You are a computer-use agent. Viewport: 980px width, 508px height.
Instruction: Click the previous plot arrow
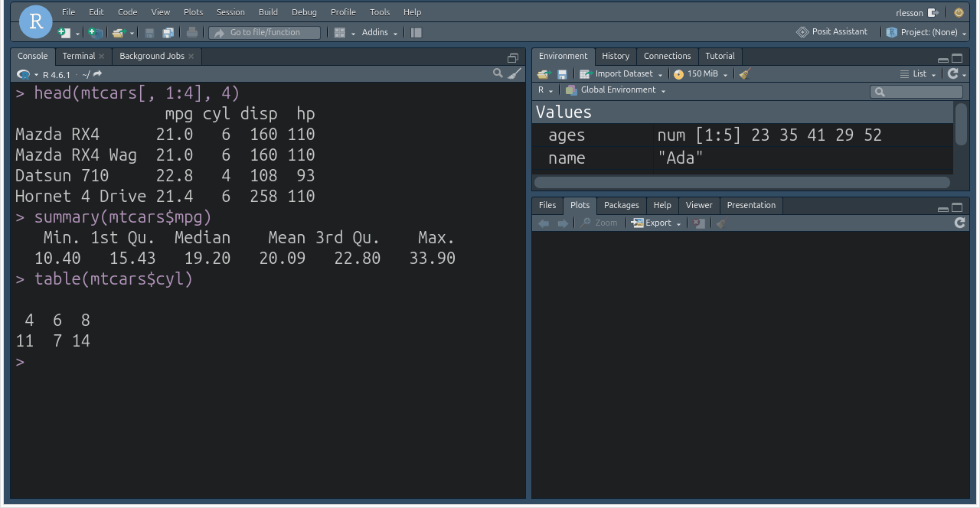coord(544,223)
